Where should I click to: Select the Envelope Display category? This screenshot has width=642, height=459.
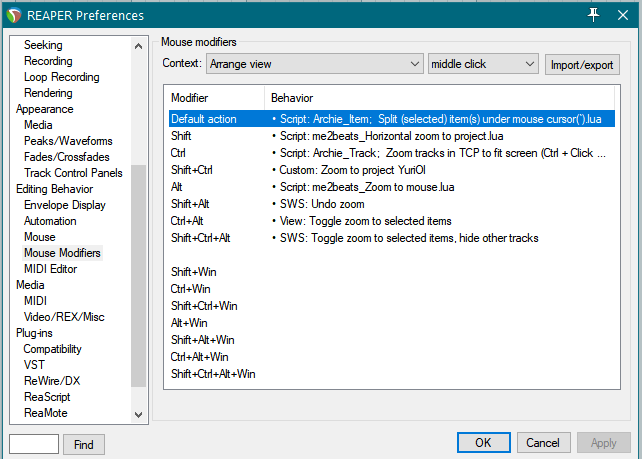[x=64, y=205]
